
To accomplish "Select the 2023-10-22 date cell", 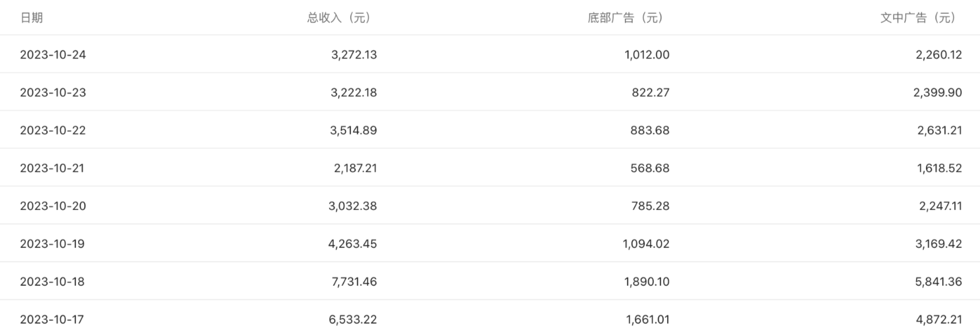I will click(53, 130).
